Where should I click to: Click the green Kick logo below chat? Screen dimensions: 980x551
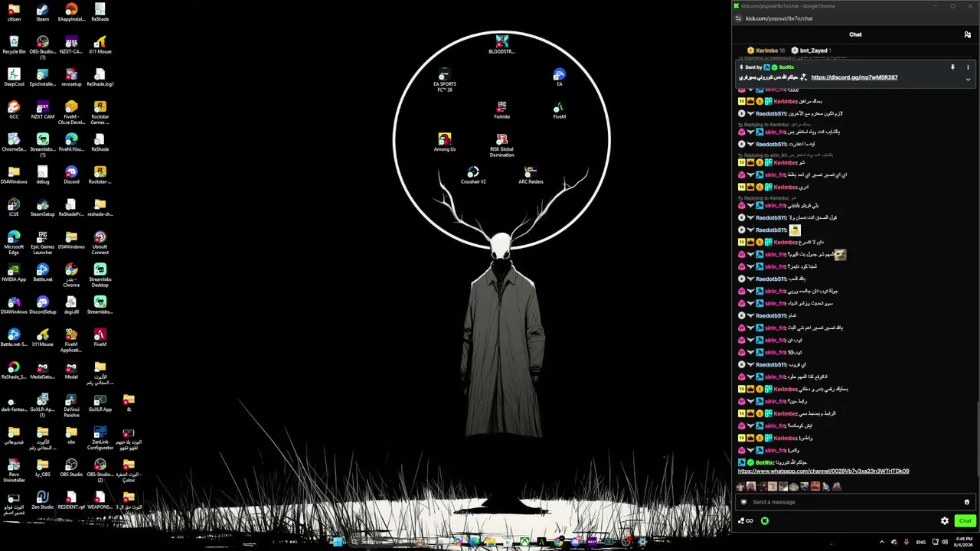coord(764,520)
